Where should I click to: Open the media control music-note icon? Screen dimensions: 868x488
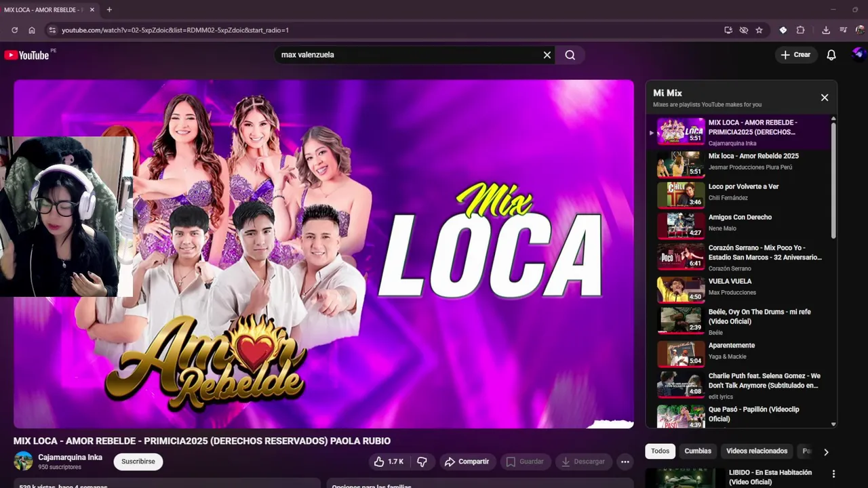843,30
